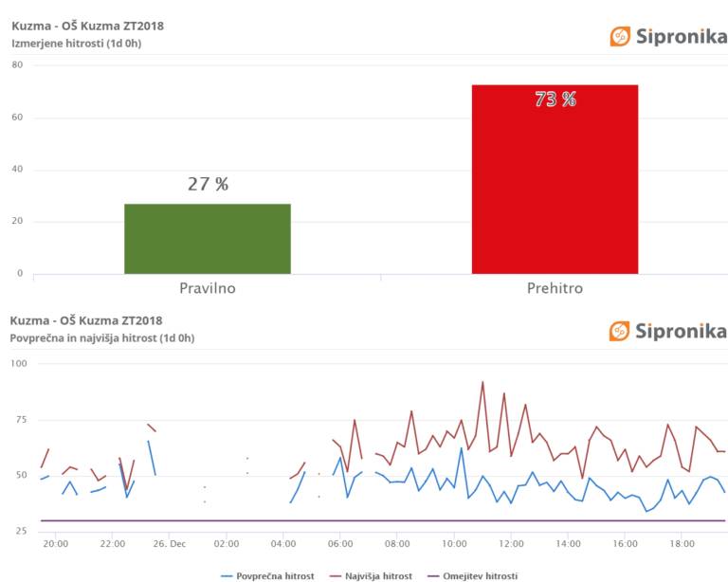This screenshot has height=582, width=728.
Task: Click the 08:00 time axis label
Action: (397, 543)
